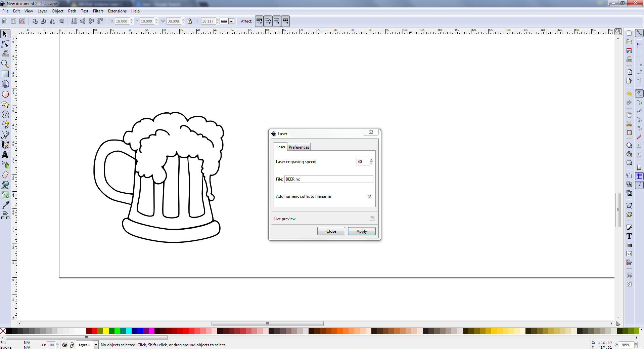The height and width of the screenshot is (349, 644).
Task: Close the Laser dialog with X
Action: click(371, 132)
